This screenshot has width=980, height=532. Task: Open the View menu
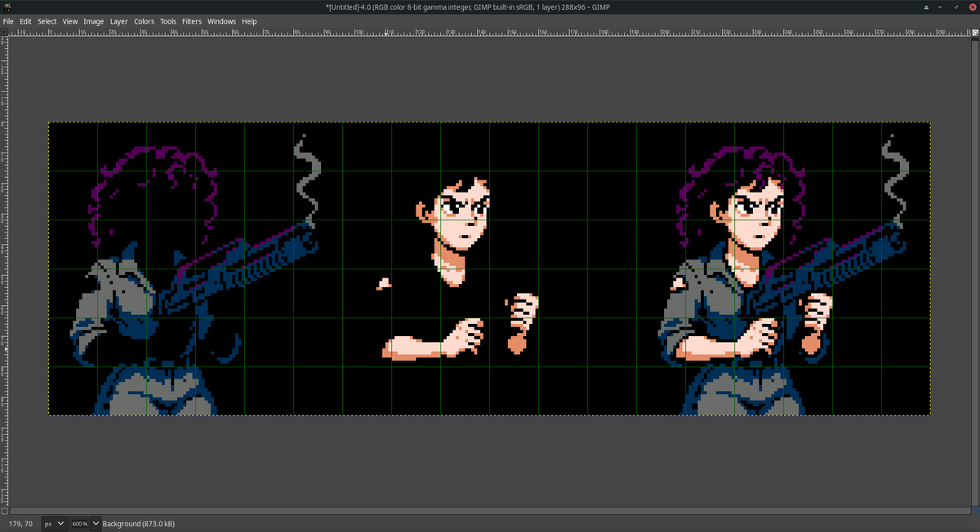[70, 21]
